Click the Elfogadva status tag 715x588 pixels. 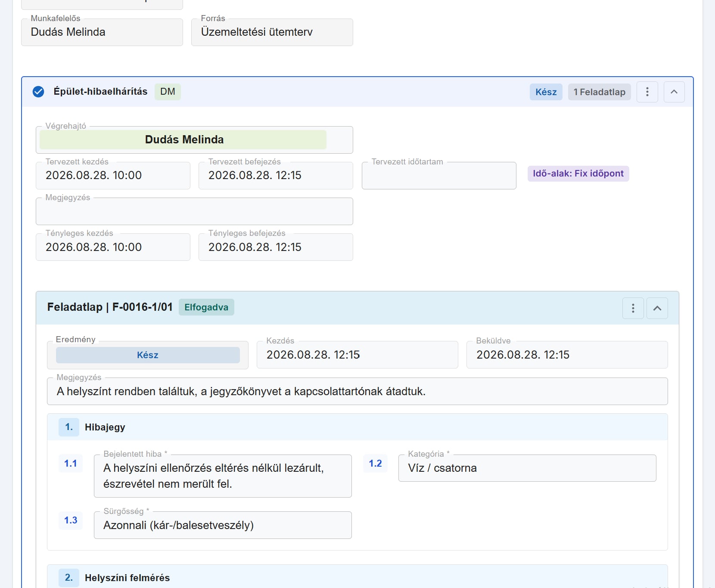206,307
